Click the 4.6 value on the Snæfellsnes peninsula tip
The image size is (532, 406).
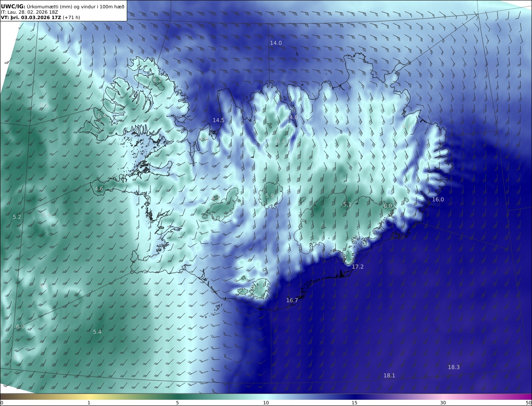(99, 188)
